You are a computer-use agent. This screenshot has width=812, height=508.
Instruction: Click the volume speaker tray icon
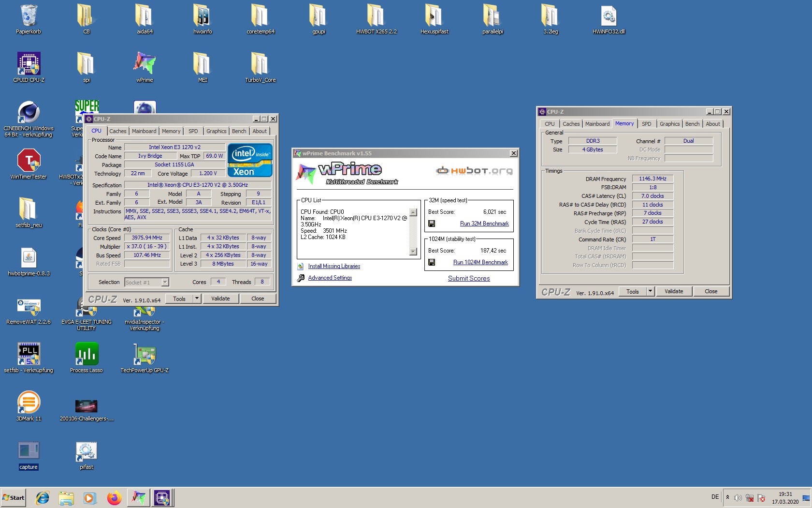pos(738,497)
